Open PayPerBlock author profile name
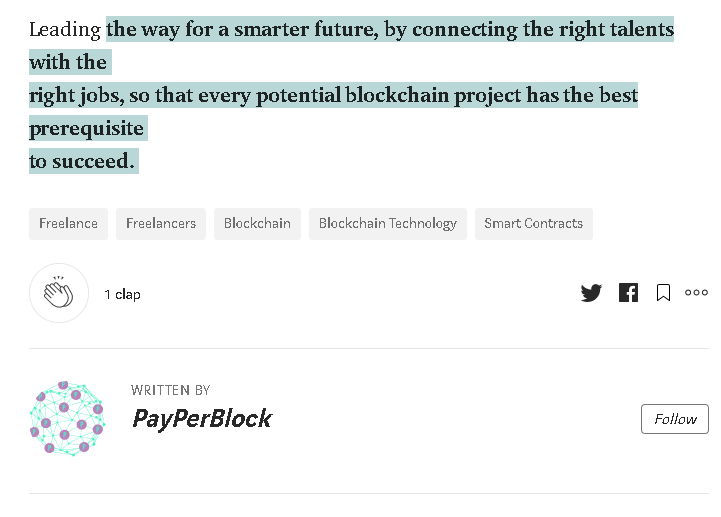721x517 pixels. click(x=202, y=419)
